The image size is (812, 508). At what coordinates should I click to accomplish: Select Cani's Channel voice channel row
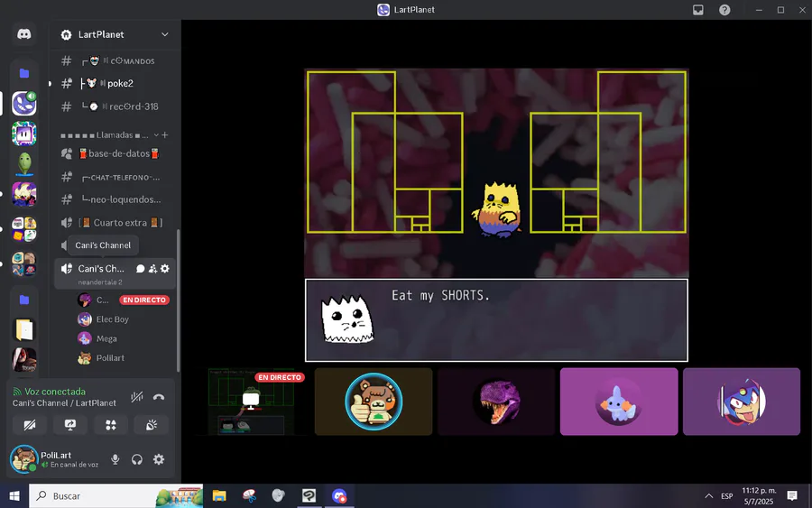click(x=115, y=273)
